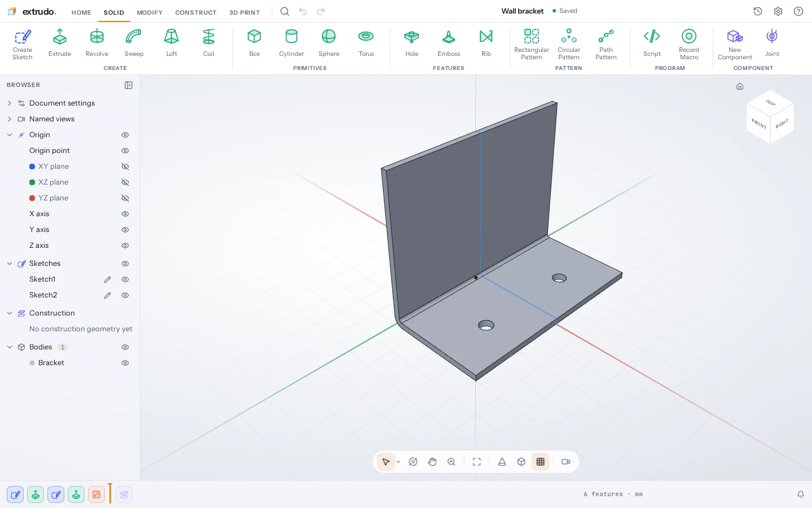This screenshot has height=508, width=812.
Task: Open the 3D PRINT tab
Action: click(x=245, y=12)
